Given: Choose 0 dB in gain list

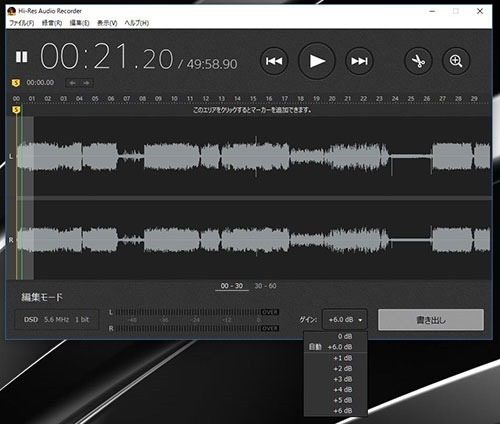Looking at the screenshot, I should pyautogui.click(x=336, y=336).
